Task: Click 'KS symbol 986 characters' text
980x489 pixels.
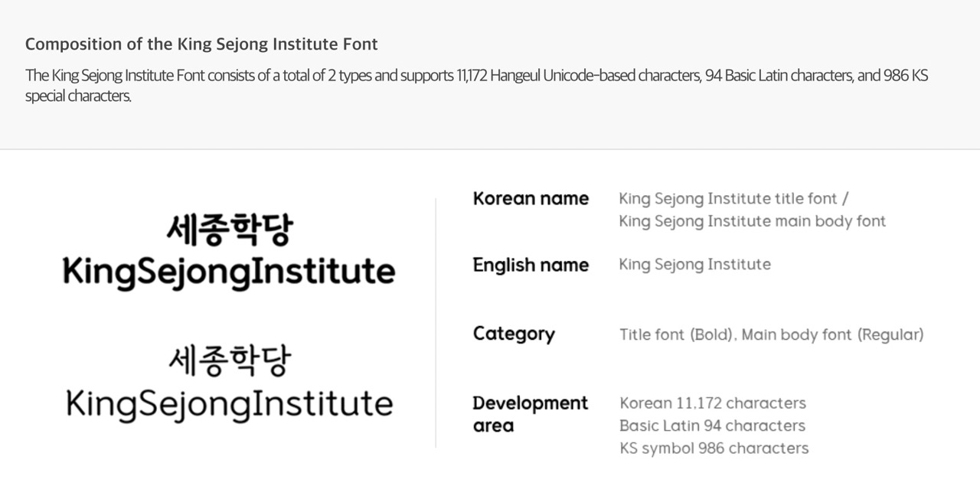Action: pos(714,448)
